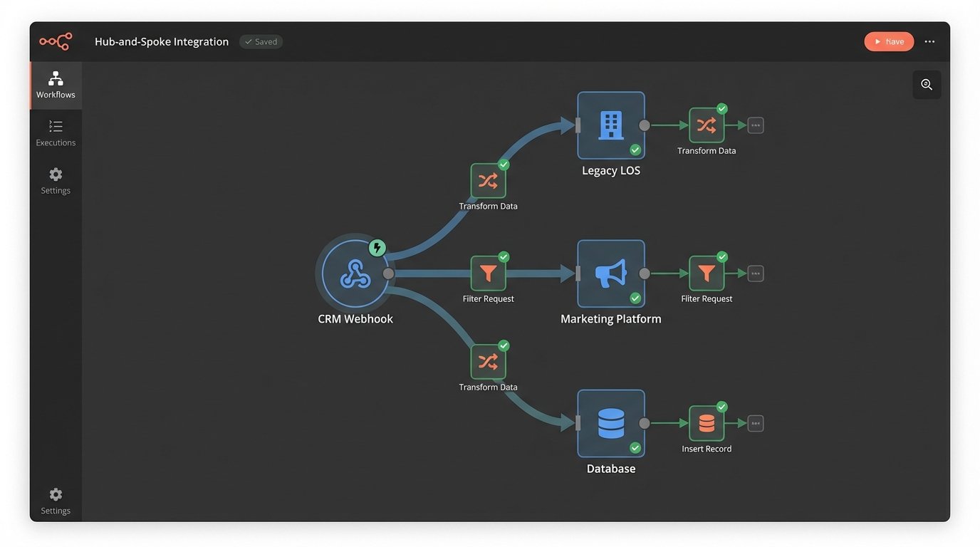The width and height of the screenshot is (980, 547).
Task: Select the Database cylinder node icon
Action: (610, 422)
